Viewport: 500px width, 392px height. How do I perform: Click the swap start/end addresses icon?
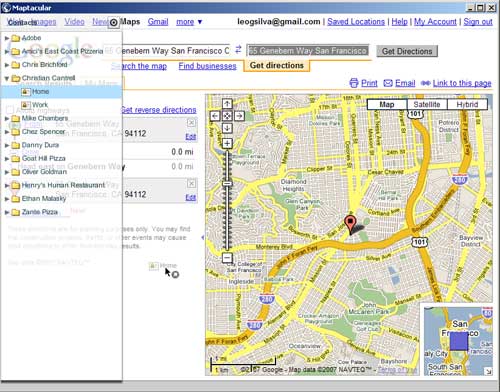(x=238, y=50)
